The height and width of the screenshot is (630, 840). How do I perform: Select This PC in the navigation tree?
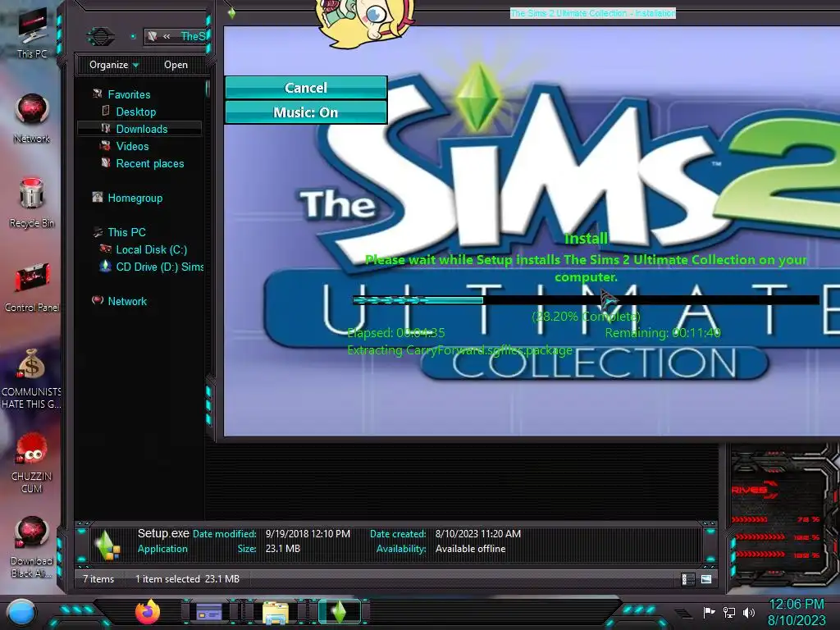tap(126, 232)
